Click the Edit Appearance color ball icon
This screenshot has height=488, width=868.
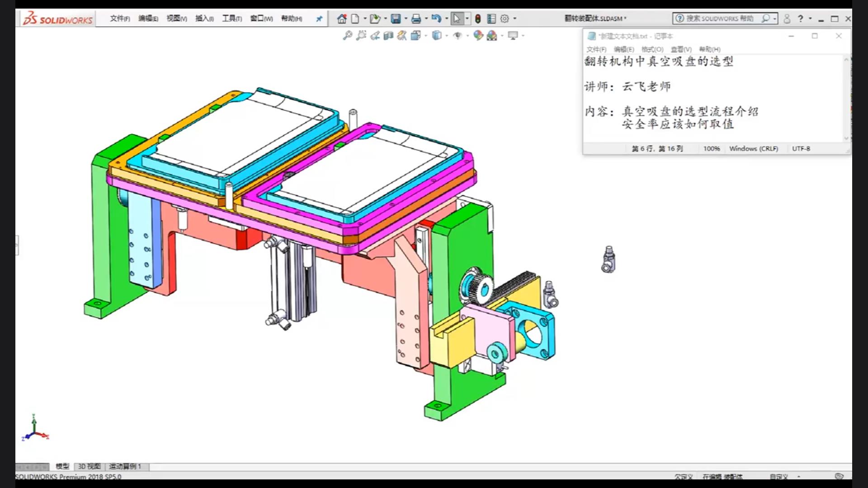pyautogui.click(x=478, y=35)
